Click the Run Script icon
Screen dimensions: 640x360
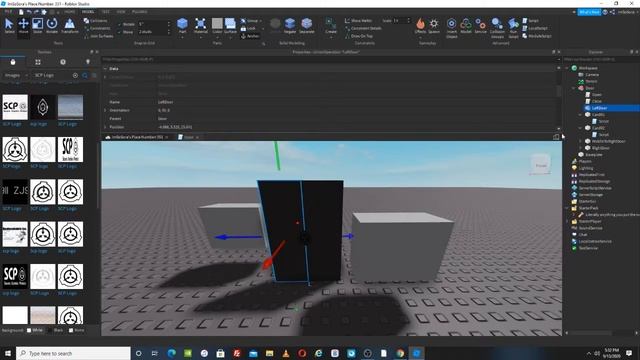tap(513, 27)
